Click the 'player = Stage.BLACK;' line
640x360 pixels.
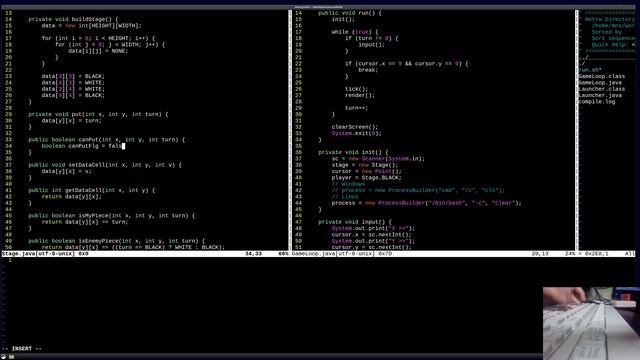[x=367, y=178]
